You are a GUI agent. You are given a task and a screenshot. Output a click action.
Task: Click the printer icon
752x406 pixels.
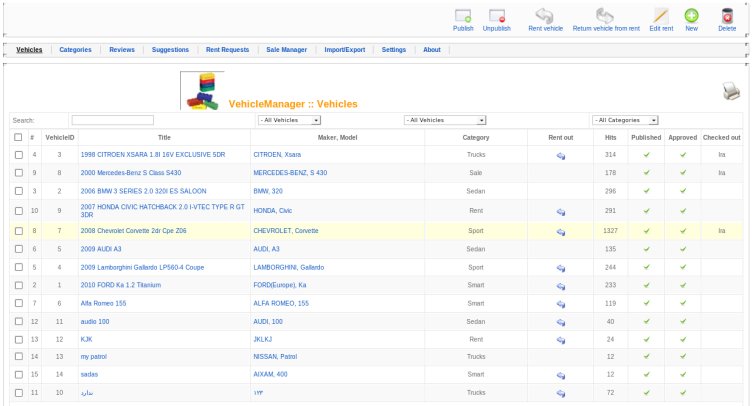[x=731, y=91]
